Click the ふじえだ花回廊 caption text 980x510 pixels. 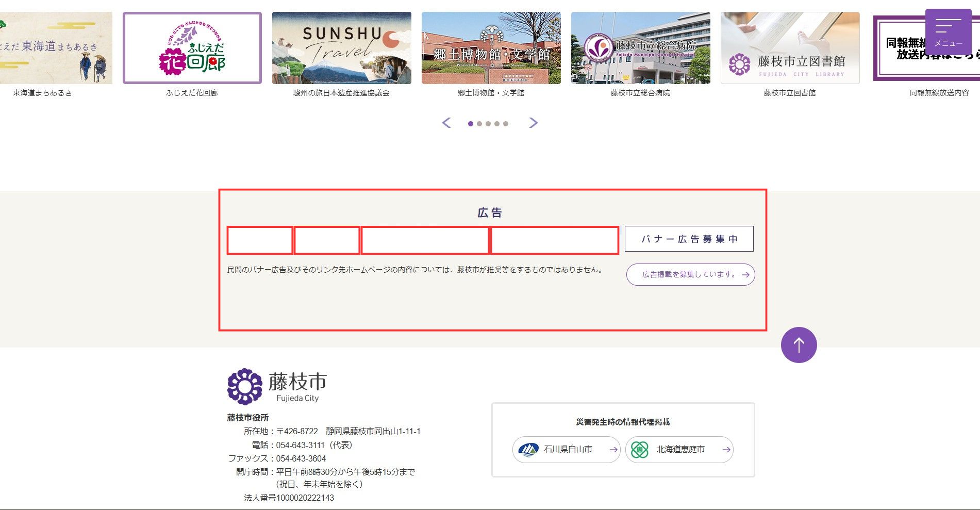(192, 93)
